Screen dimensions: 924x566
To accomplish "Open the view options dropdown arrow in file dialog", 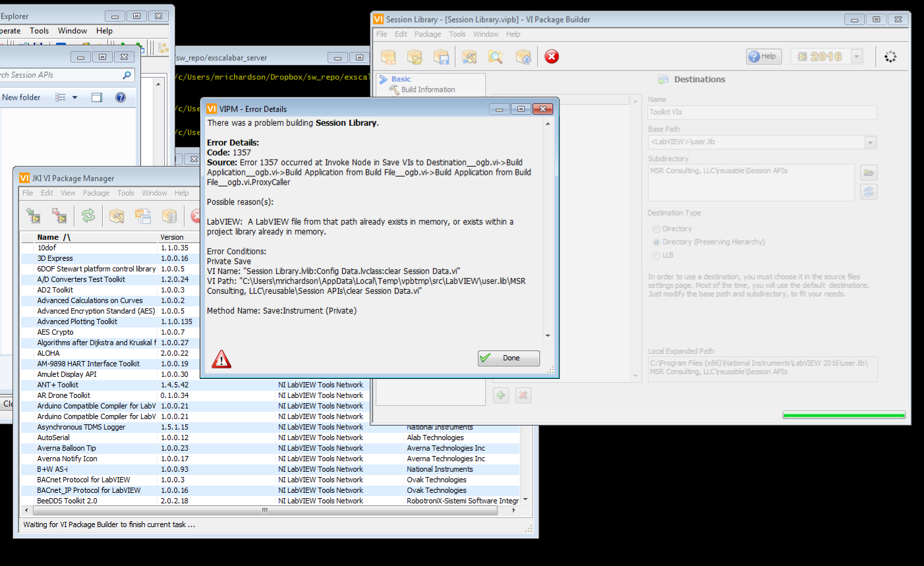I will [x=74, y=97].
